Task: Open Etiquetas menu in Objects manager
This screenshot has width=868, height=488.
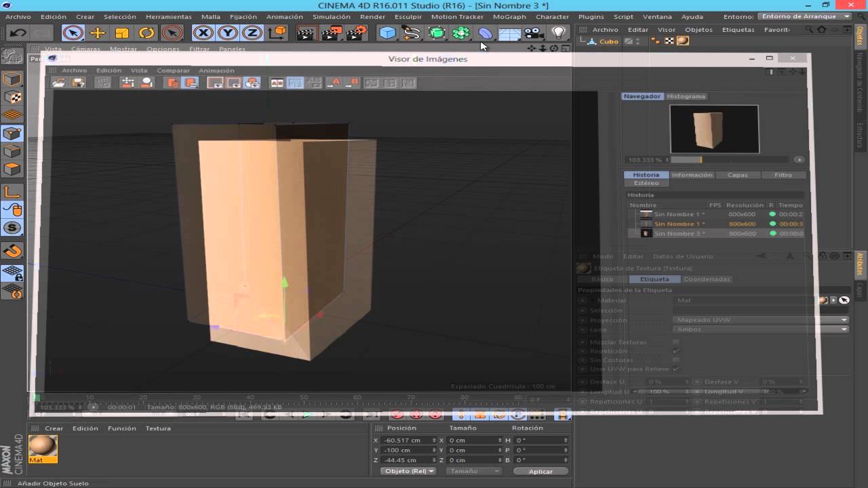Action: point(738,30)
